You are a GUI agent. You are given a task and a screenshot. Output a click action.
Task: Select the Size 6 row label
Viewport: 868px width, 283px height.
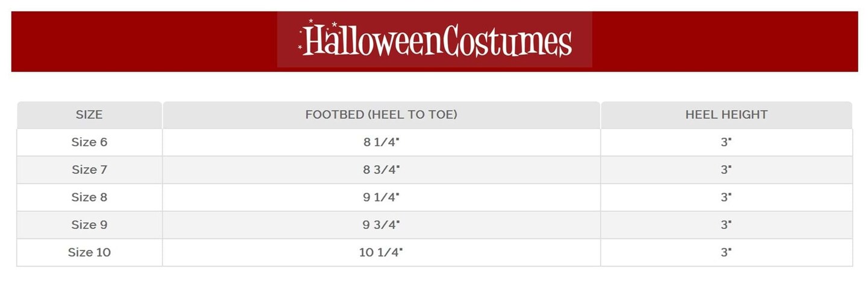[x=89, y=142]
